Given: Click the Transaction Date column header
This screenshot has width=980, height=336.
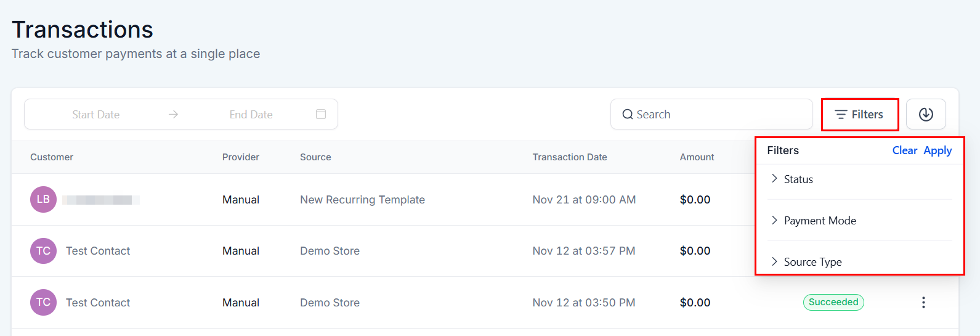Looking at the screenshot, I should point(569,157).
